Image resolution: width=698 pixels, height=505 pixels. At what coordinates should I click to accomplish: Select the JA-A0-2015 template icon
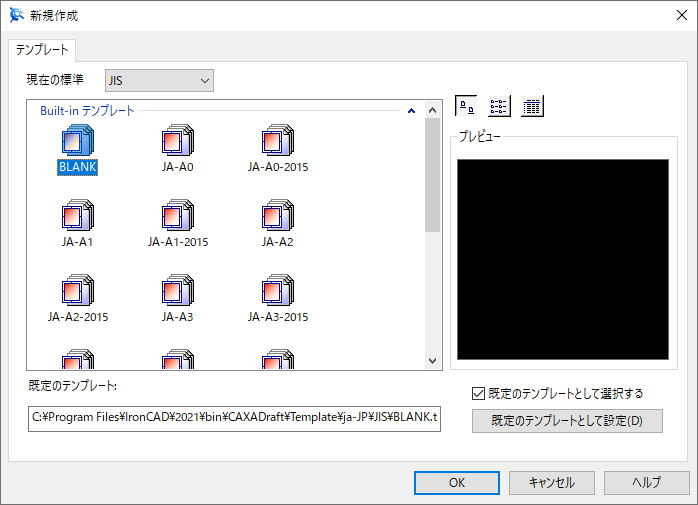(278, 140)
